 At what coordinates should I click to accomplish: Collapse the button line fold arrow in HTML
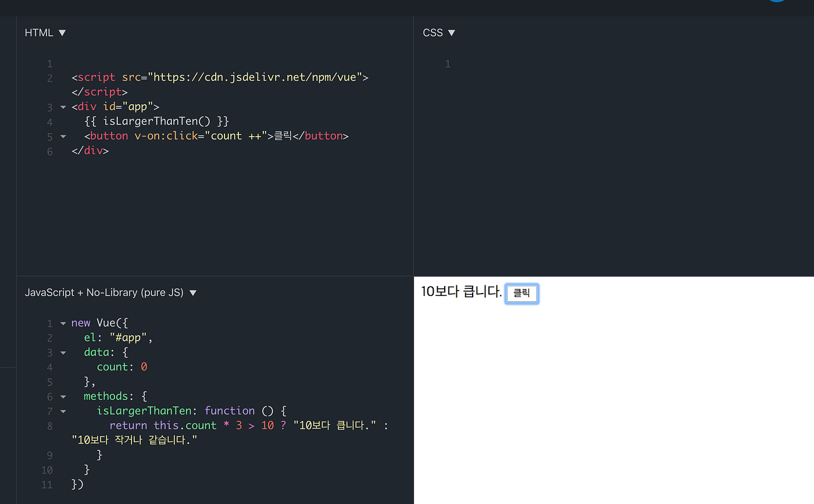coord(63,137)
